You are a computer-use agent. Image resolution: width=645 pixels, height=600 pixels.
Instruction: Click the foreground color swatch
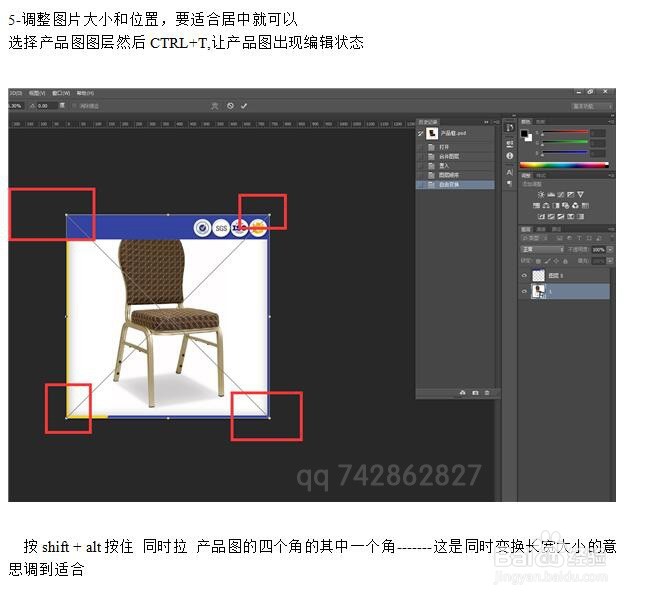pos(524,134)
